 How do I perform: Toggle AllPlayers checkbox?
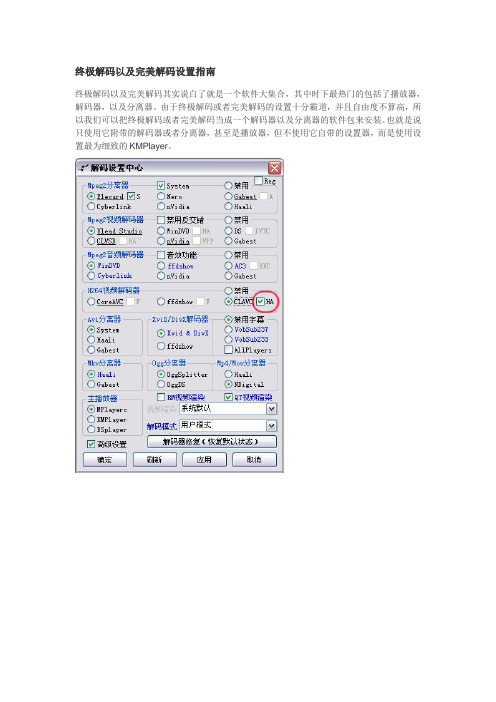coord(228,349)
